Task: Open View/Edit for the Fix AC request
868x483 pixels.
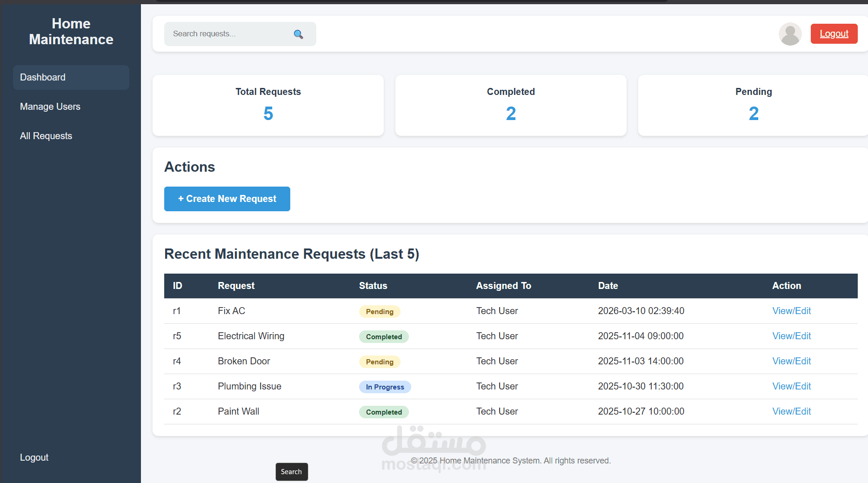Action: (x=791, y=311)
